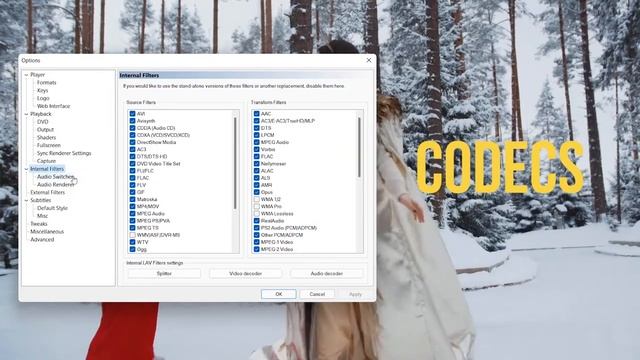Image resolution: width=640 pixels, height=360 pixels.
Task: Open LAV Video decoder settings
Action: pos(245,273)
